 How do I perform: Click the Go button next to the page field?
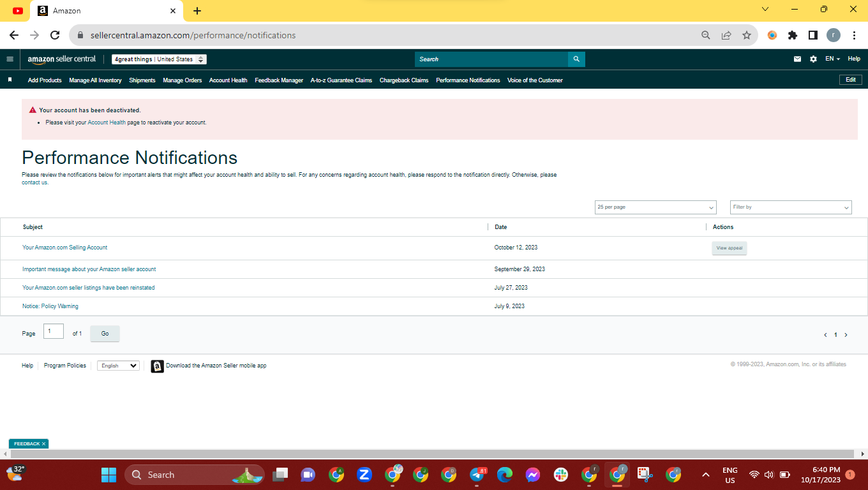[105, 334]
